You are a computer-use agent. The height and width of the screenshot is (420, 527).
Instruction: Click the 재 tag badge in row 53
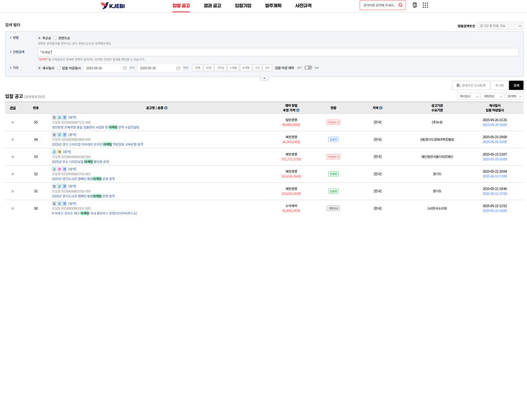tap(59, 152)
